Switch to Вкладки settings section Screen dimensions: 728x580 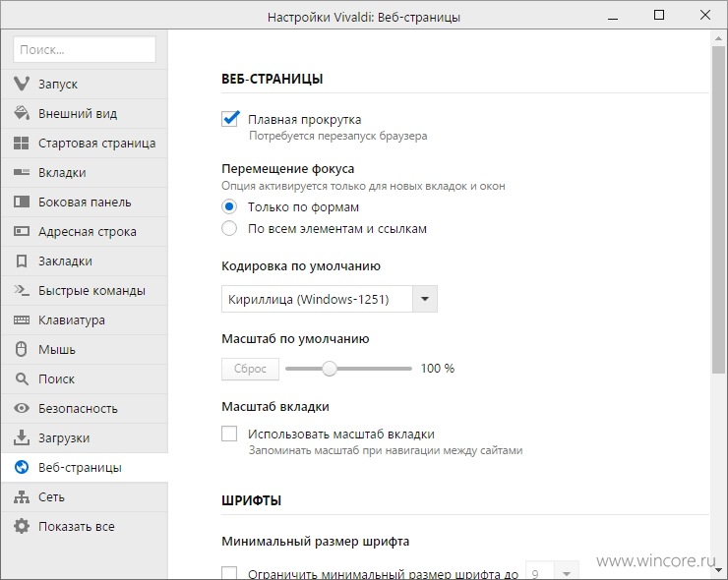[x=84, y=173]
